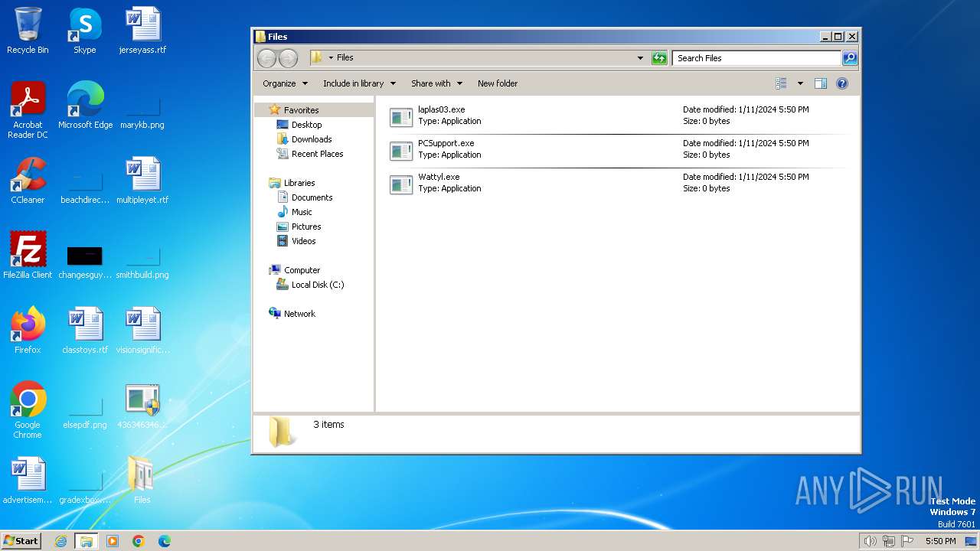Image resolution: width=980 pixels, height=551 pixels.
Task: Select the PCSupport.exe file name
Action: point(446,143)
